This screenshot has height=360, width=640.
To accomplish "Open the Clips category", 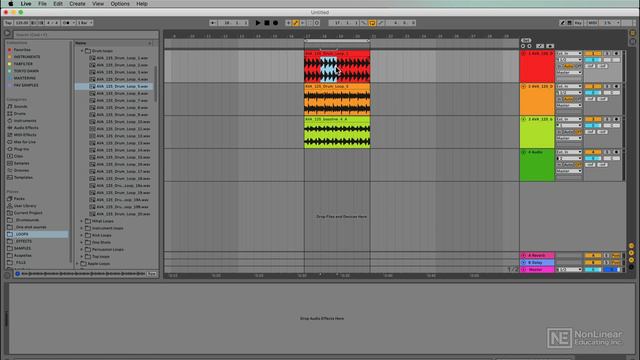I will [18, 156].
